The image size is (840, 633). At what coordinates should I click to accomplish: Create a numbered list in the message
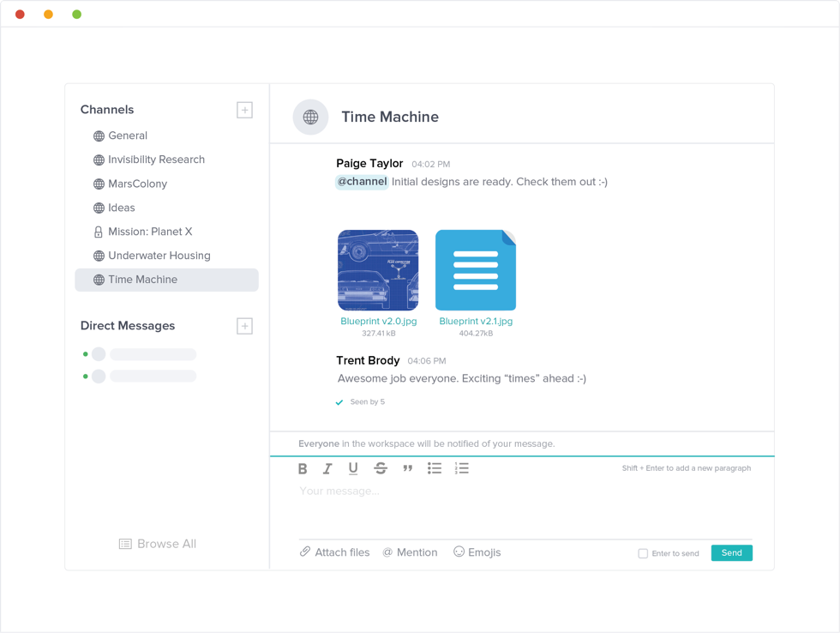pos(462,468)
